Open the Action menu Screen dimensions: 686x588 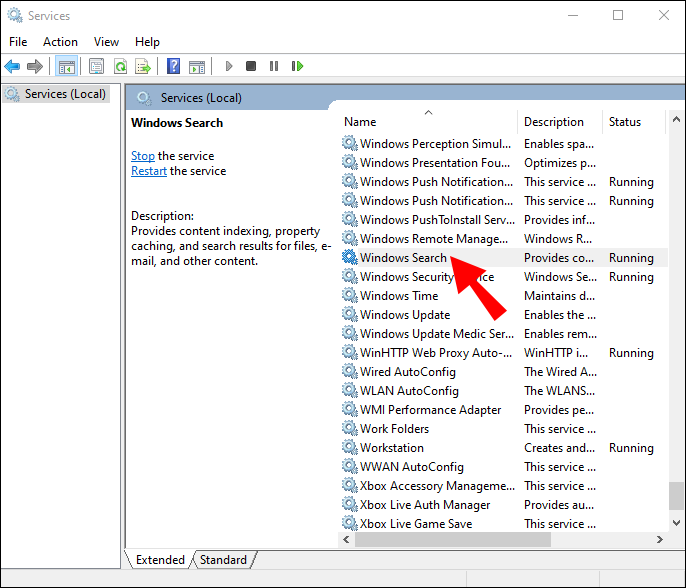click(60, 42)
